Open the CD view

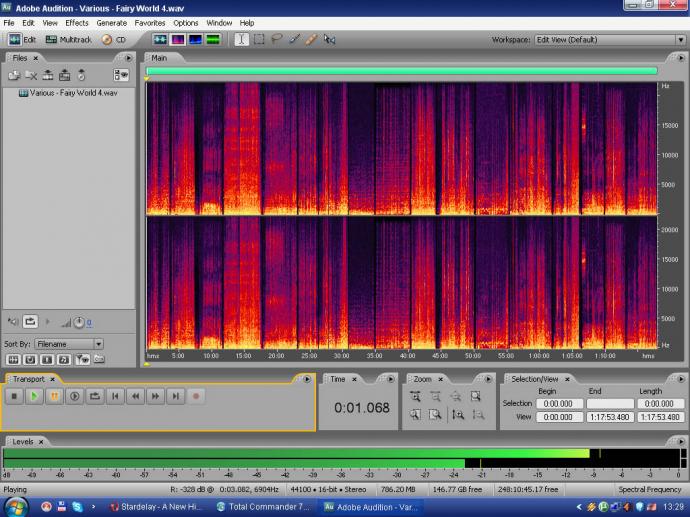114,40
